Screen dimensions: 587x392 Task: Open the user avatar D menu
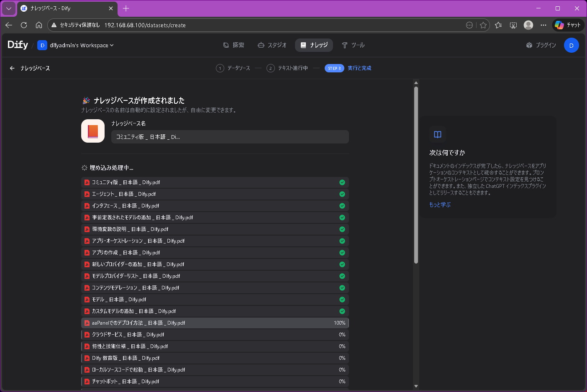click(571, 45)
